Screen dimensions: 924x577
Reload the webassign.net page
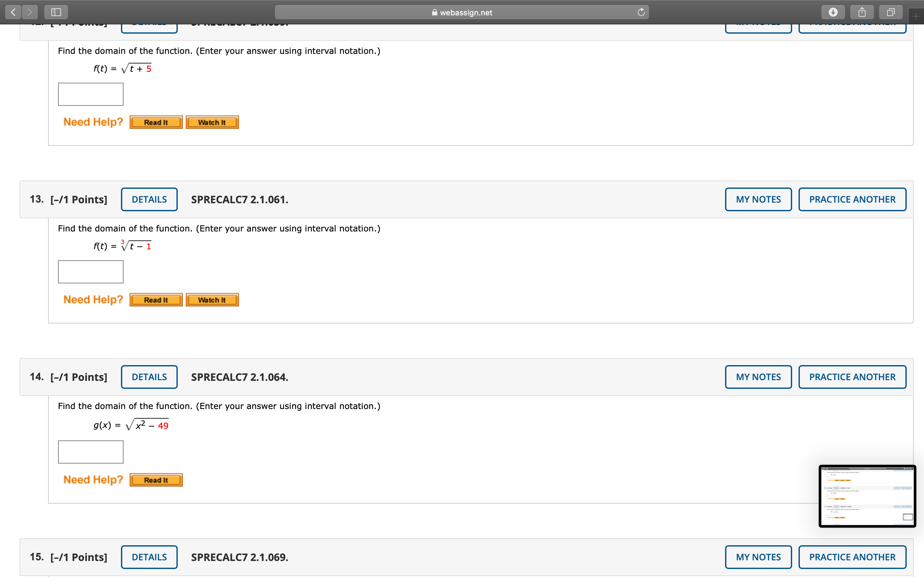pyautogui.click(x=641, y=12)
